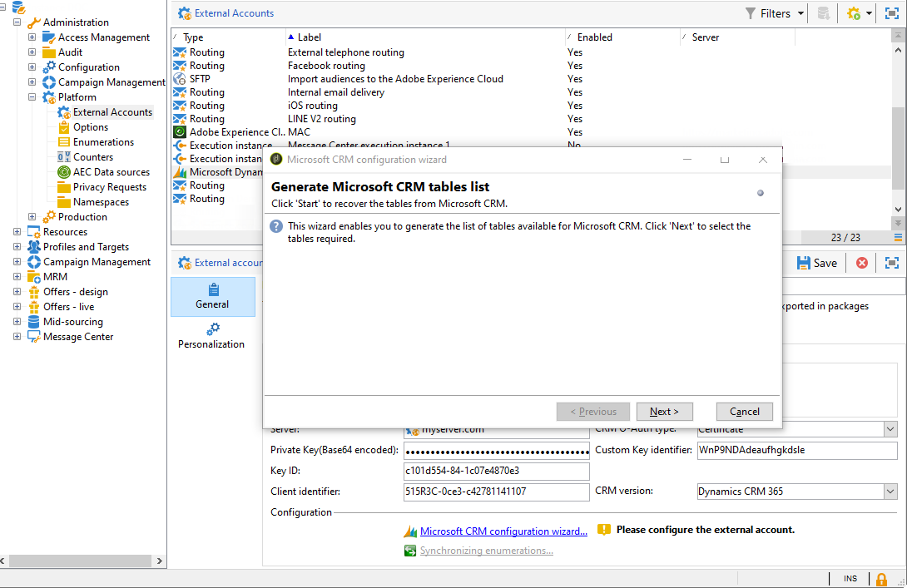Click Next in the CRM wizard
The height and width of the screenshot is (588, 907).
pyautogui.click(x=664, y=412)
